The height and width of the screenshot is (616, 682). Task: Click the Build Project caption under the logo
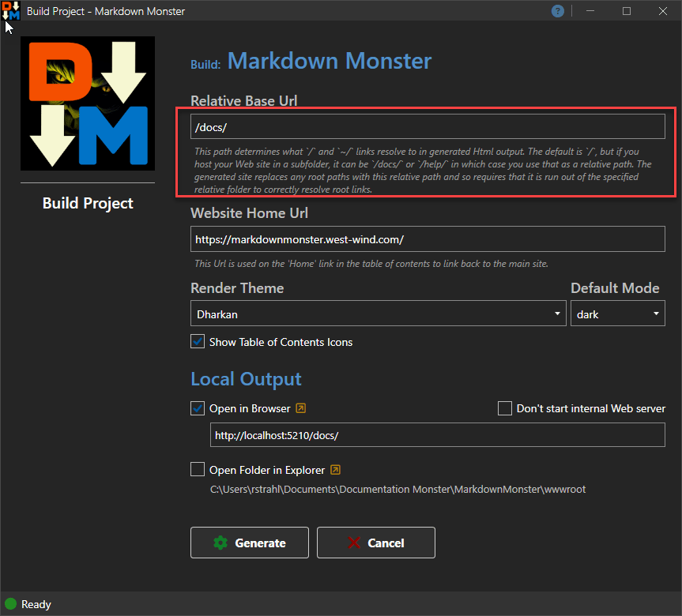point(87,203)
